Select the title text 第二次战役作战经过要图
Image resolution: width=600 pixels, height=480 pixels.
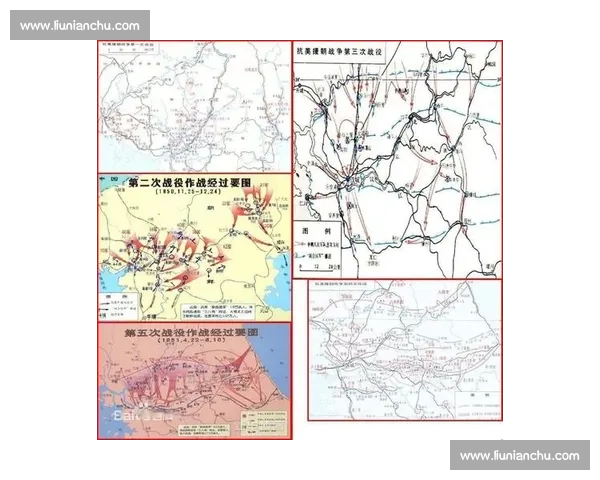pyautogui.click(x=190, y=183)
